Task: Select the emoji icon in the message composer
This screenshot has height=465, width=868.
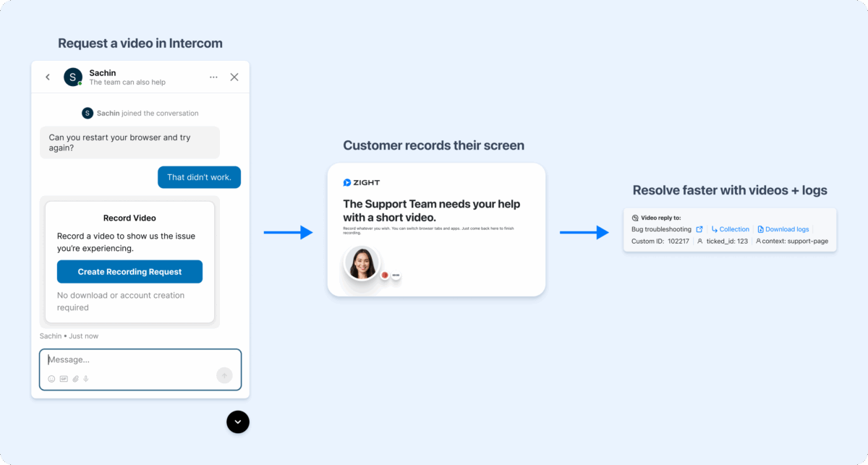Action: (51, 378)
